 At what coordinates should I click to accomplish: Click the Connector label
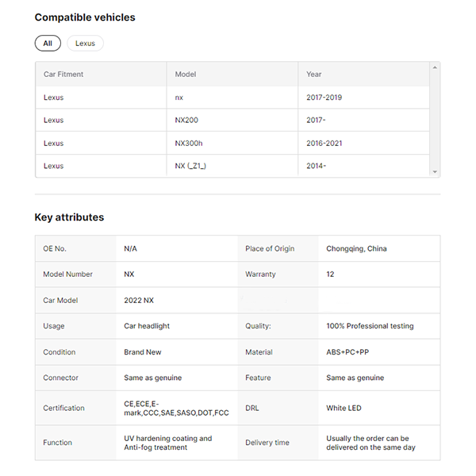[x=61, y=378]
